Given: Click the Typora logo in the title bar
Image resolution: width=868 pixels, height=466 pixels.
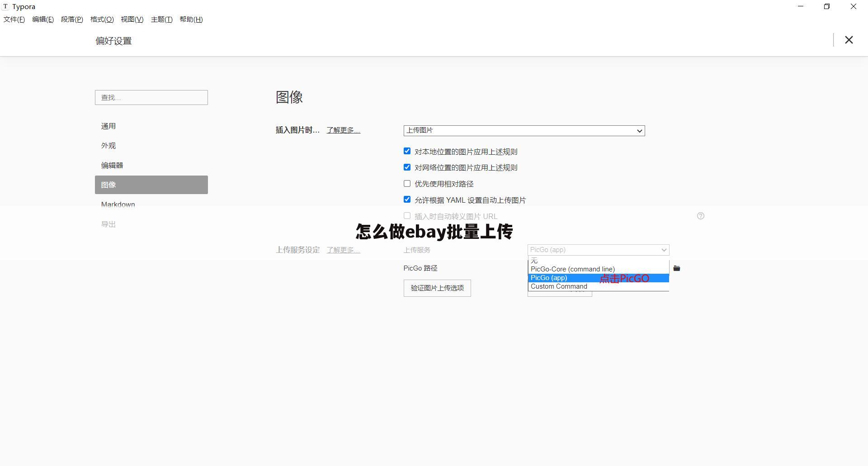Looking at the screenshot, I should click(6, 6).
